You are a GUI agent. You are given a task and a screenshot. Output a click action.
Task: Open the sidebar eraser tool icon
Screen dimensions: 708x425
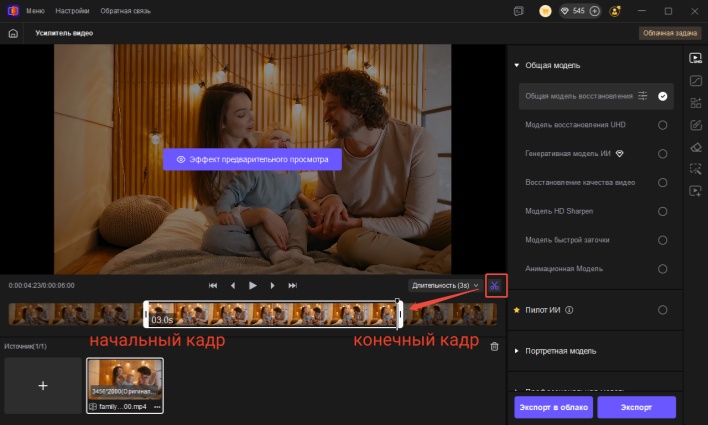695,147
